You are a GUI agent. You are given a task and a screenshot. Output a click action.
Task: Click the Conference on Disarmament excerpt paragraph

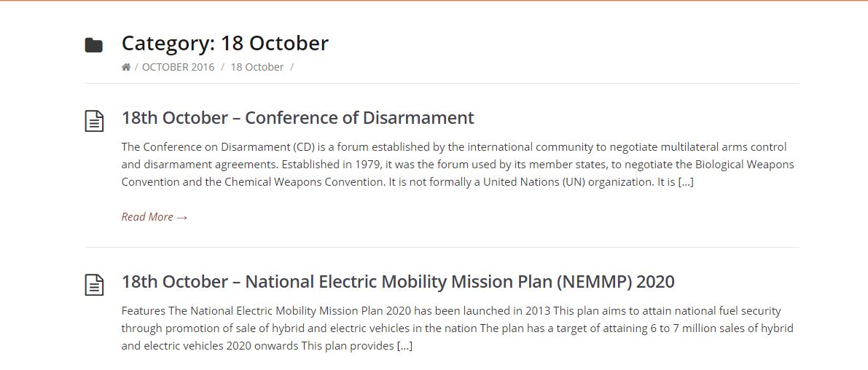[x=458, y=165]
